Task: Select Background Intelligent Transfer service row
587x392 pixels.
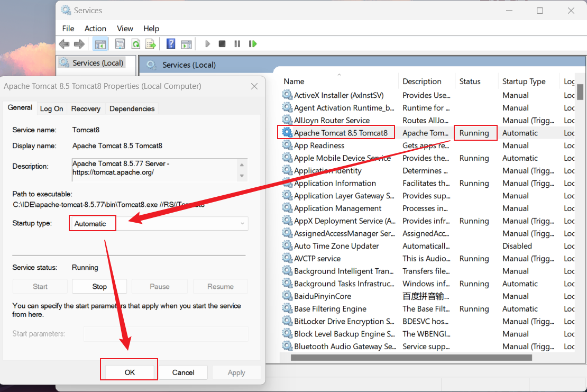Action: (429, 271)
